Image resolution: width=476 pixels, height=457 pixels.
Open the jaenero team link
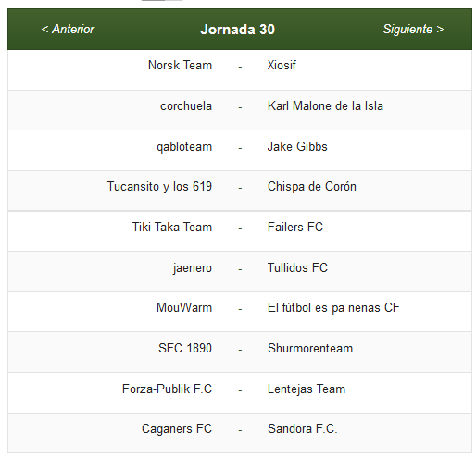(193, 268)
